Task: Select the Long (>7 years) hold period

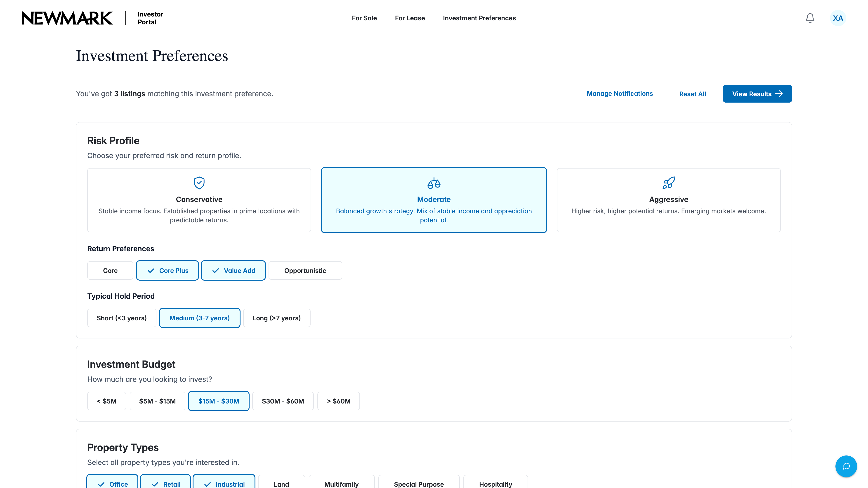Action: tap(277, 318)
